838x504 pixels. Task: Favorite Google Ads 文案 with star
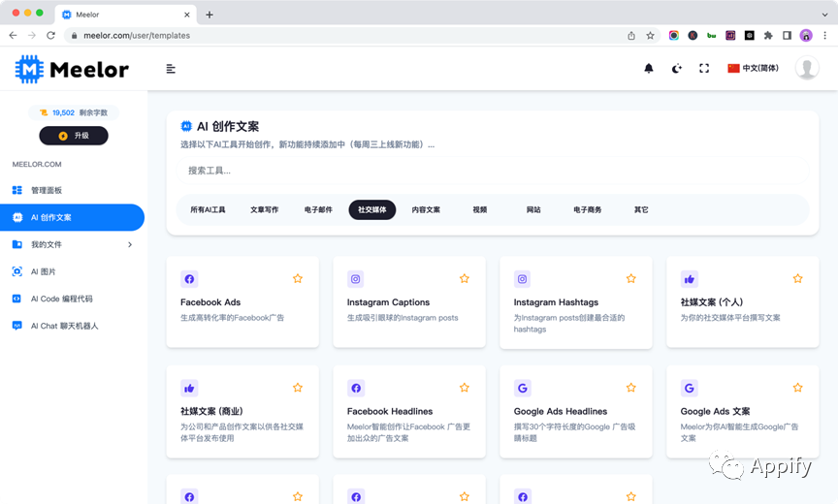click(798, 388)
